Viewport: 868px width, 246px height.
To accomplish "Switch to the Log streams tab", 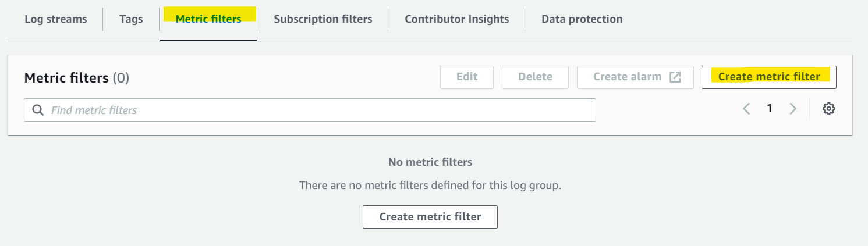I will coord(56,19).
